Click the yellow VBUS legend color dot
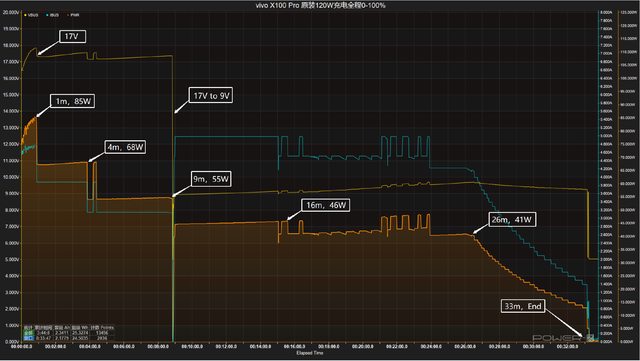The width and height of the screenshot is (640, 361). (x=25, y=15)
